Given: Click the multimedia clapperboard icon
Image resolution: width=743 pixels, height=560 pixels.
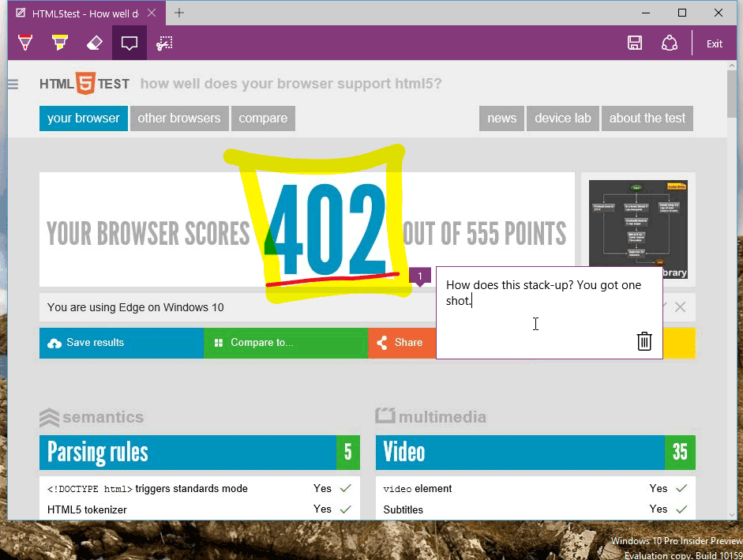Looking at the screenshot, I should click(x=385, y=415).
